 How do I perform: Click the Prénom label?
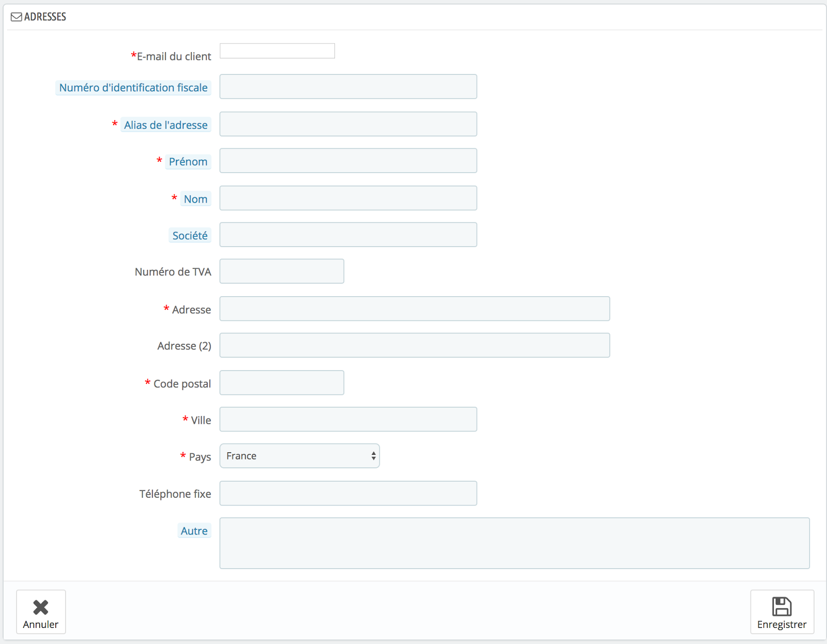pos(188,162)
